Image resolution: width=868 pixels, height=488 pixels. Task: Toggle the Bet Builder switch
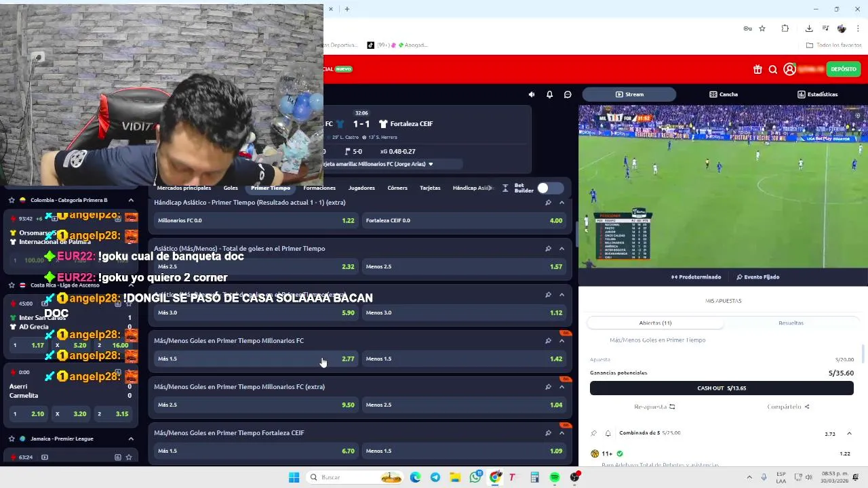tap(549, 188)
